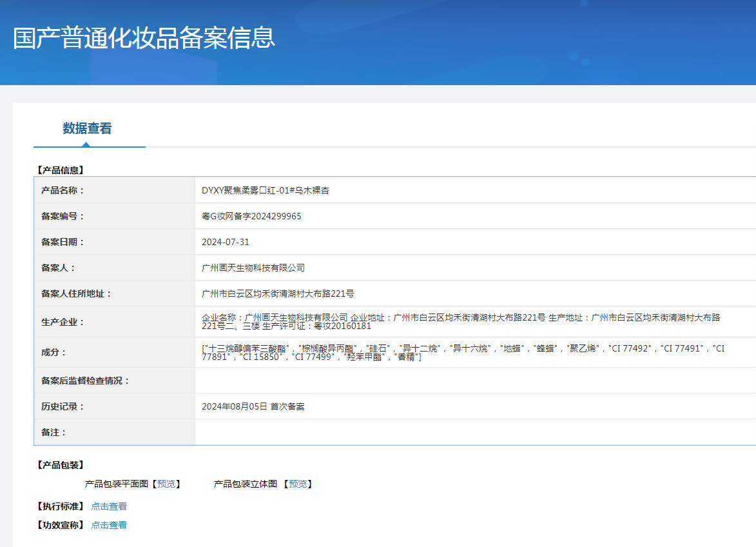756x547 pixels.
Task: Click address 广州市白云区均禾街清湖村大布路221号 value
Action: [278, 293]
